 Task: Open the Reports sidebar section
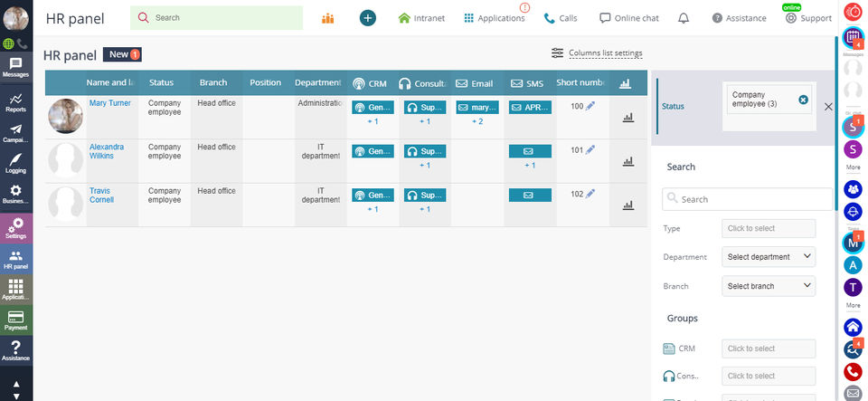click(16, 102)
